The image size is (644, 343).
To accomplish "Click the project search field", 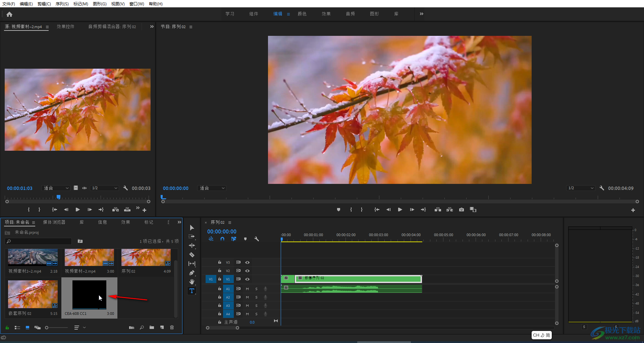I will pyautogui.click(x=39, y=241).
